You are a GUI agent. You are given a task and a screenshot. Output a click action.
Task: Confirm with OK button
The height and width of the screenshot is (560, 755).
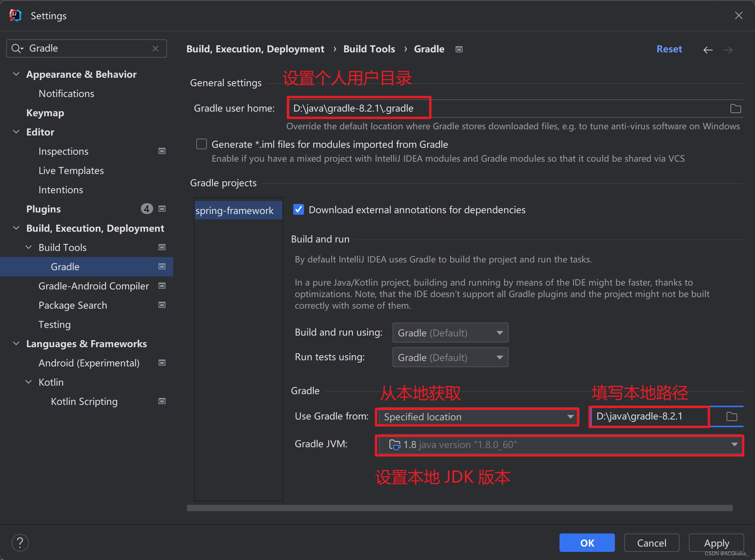pos(587,543)
